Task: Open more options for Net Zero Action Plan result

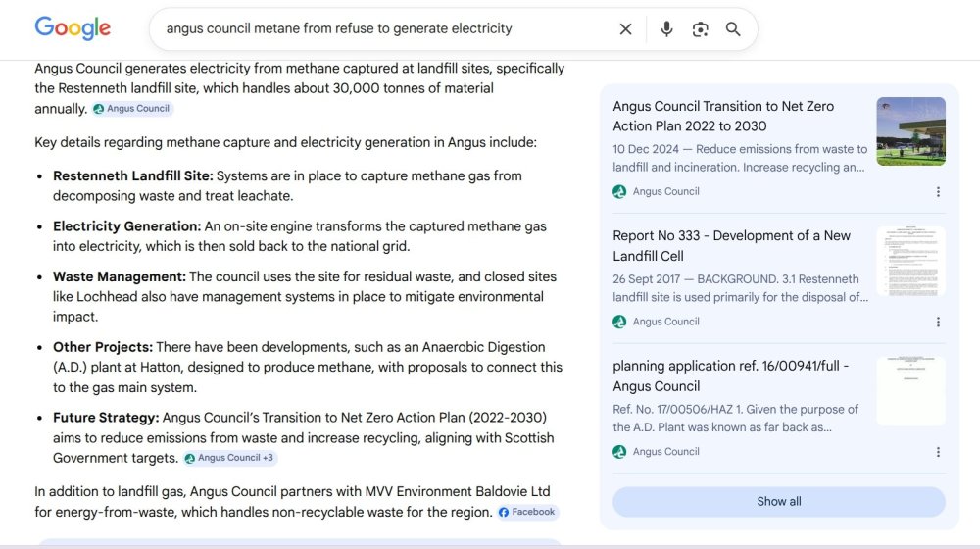Action: pos(938,192)
